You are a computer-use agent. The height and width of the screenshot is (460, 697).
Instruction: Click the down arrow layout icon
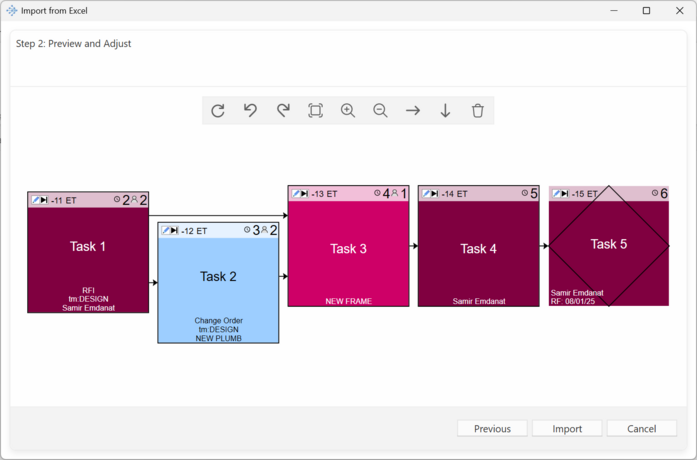tap(445, 111)
